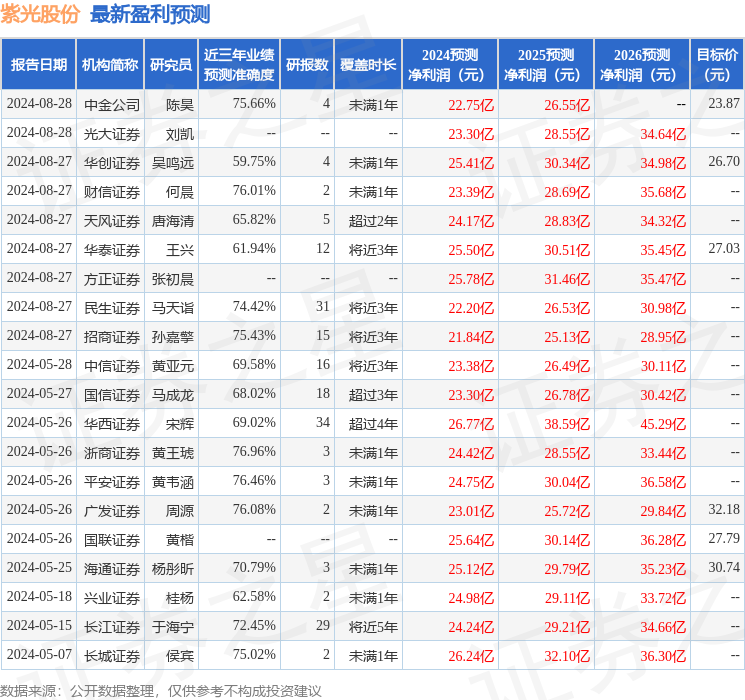Viewport: 745px width, 700px height.
Task: Click accuracy value 75.66%
Action: click(254, 103)
